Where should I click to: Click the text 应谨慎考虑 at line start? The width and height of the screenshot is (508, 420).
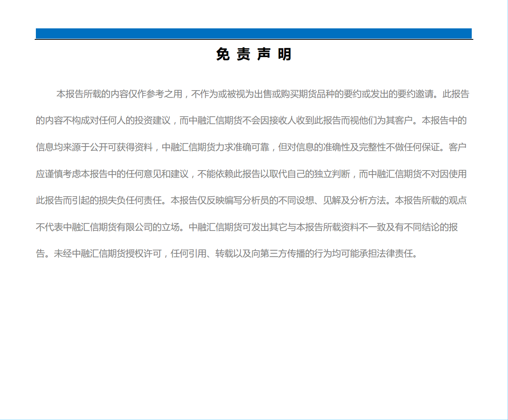pyautogui.click(x=58, y=174)
